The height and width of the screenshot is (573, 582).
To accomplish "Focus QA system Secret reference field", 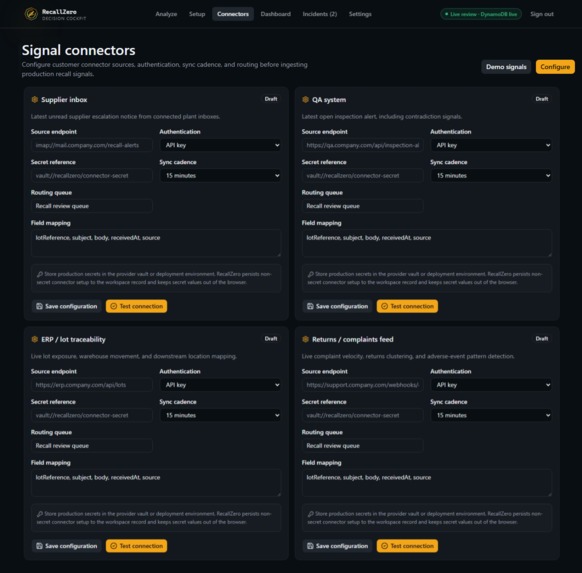I will tap(362, 176).
